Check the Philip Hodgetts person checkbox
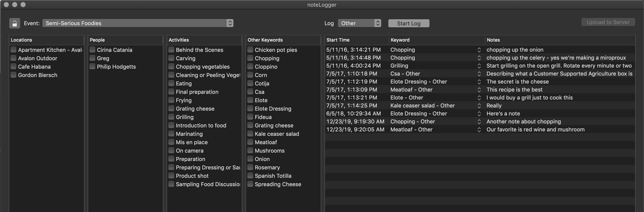The height and width of the screenshot is (212, 644). 93,67
